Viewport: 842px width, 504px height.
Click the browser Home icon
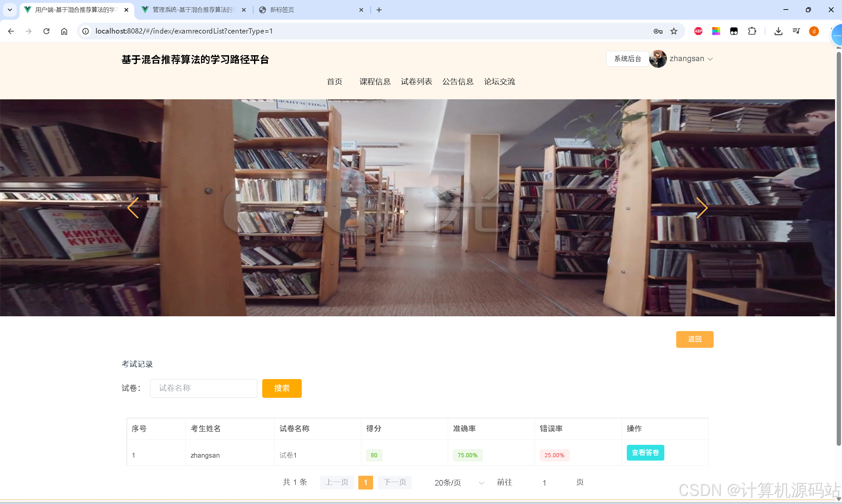pyautogui.click(x=64, y=31)
